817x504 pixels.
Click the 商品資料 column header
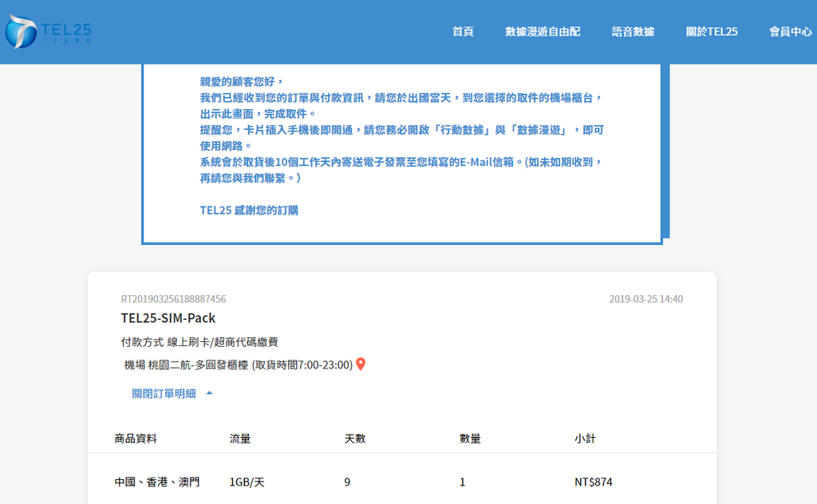pos(136,439)
